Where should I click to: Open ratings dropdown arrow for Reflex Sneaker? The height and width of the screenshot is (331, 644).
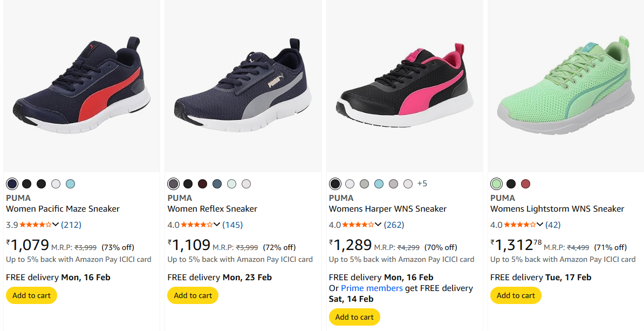coord(217,225)
